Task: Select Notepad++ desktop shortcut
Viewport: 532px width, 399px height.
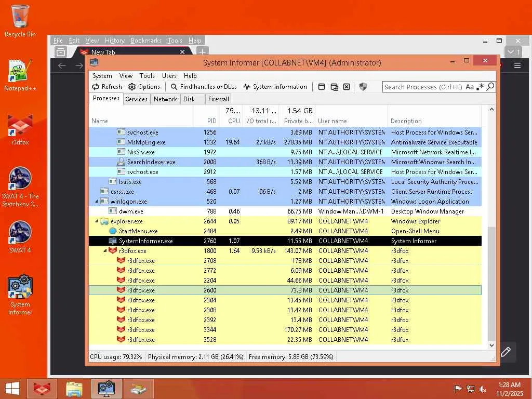Action: pyautogui.click(x=20, y=75)
